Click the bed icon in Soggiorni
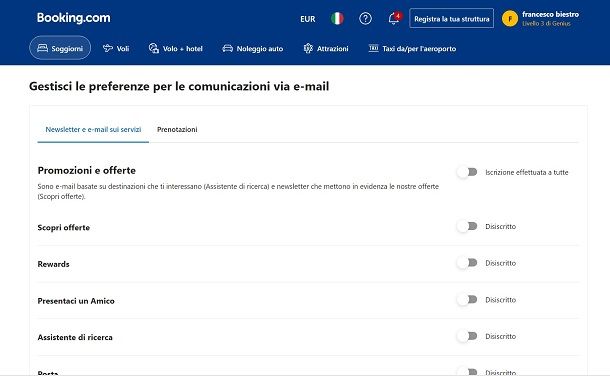This screenshot has height=376, width=610. [42, 48]
